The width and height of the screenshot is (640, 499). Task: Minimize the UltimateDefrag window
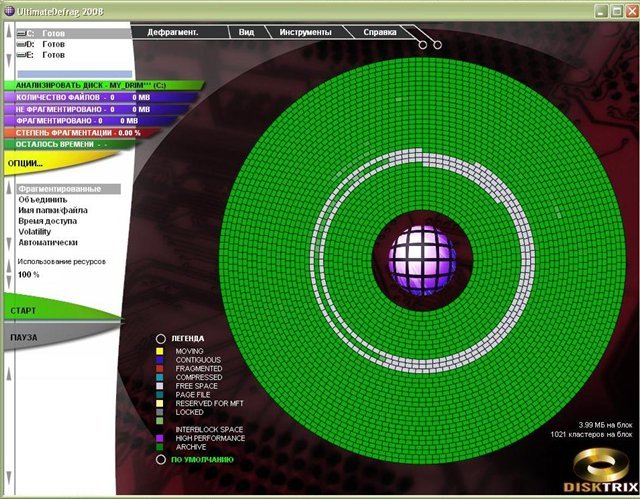point(601,11)
